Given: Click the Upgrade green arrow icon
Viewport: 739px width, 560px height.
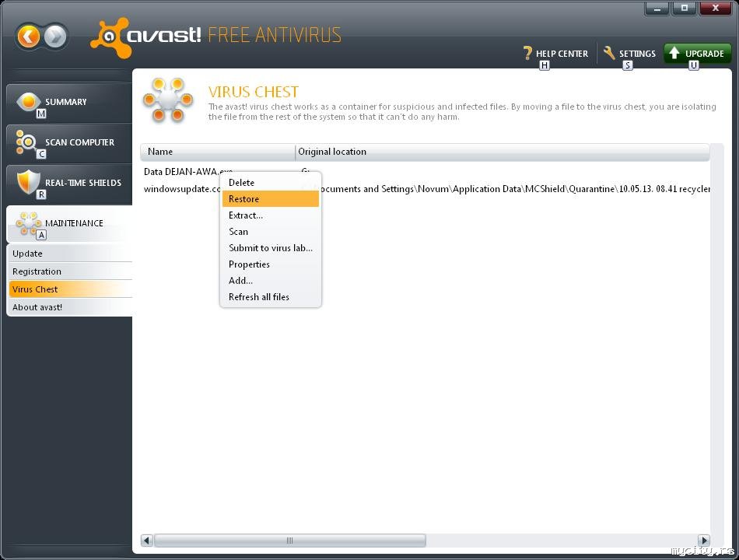Looking at the screenshot, I should (x=674, y=53).
